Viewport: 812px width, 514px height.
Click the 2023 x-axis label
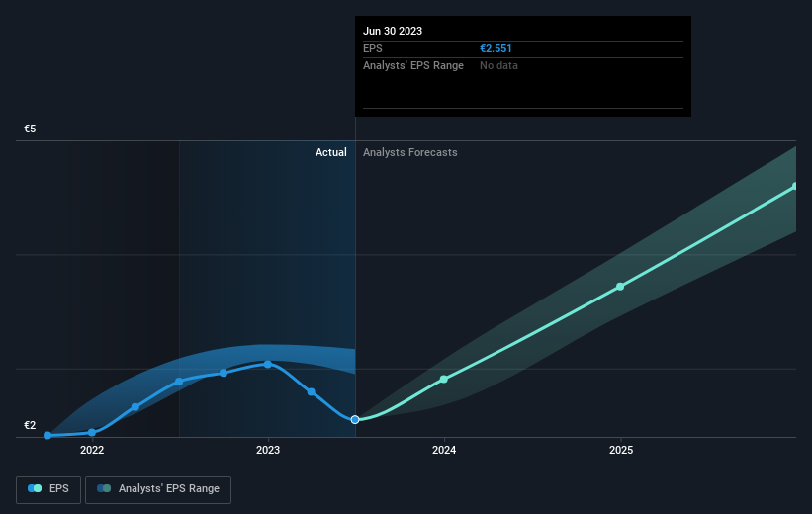[x=268, y=450]
